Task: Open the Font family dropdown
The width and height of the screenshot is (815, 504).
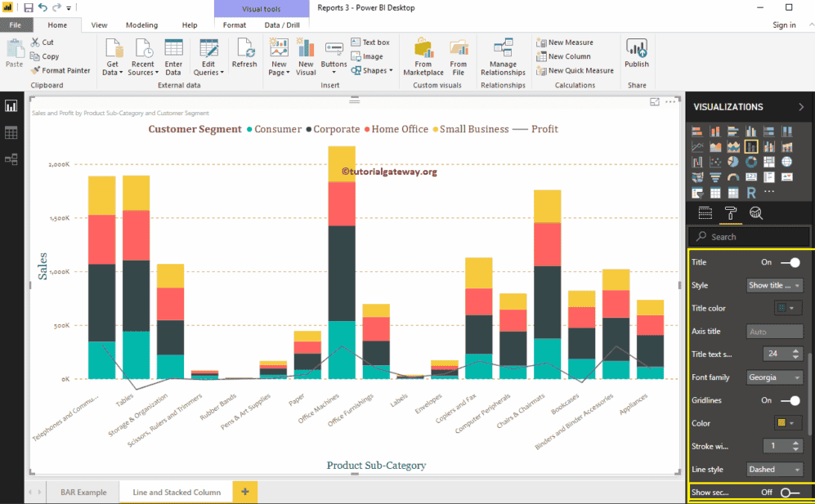Action: click(x=773, y=377)
